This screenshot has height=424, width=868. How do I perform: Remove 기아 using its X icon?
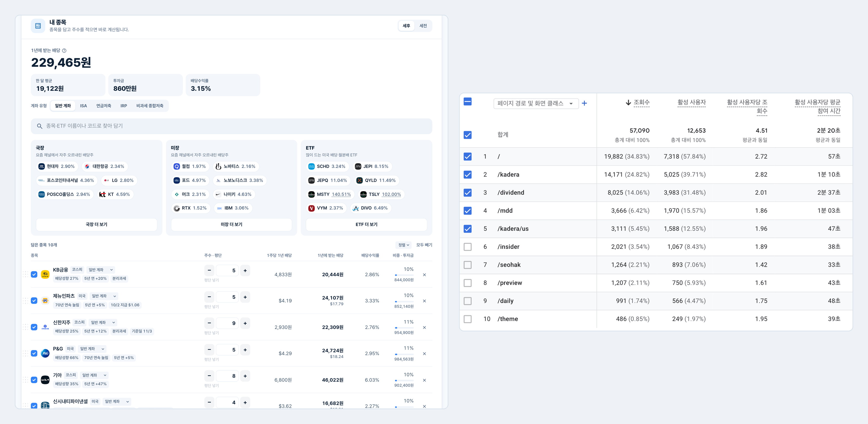pos(424,380)
